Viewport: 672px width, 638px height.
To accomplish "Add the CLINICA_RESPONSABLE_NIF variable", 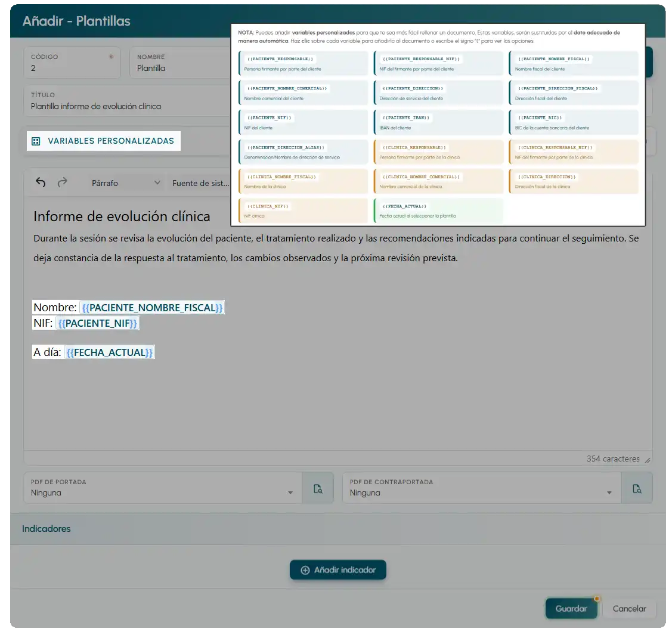I will (574, 152).
